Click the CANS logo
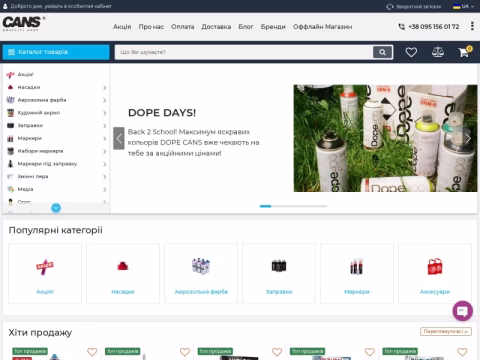Viewport: 480px width, 360px height. (24, 23)
